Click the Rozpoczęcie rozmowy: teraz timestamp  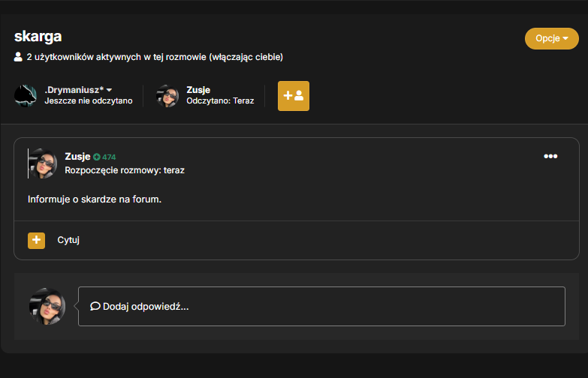(x=125, y=170)
